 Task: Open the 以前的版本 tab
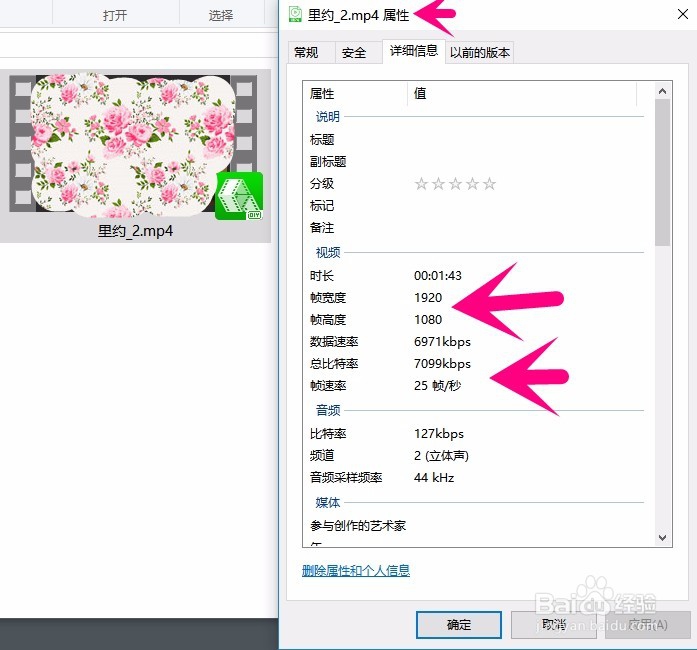tap(480, 52)
